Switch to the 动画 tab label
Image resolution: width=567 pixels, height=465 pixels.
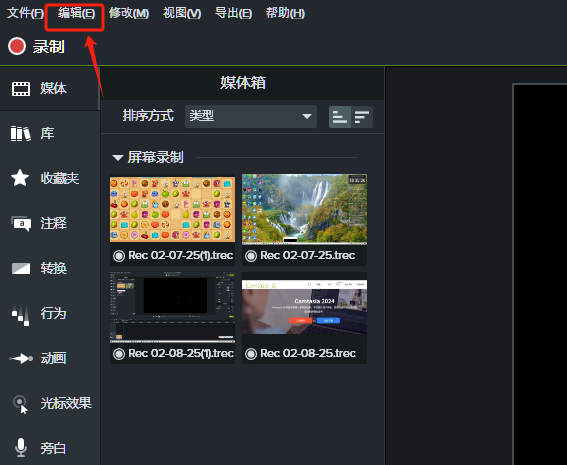tap(53, 358)
